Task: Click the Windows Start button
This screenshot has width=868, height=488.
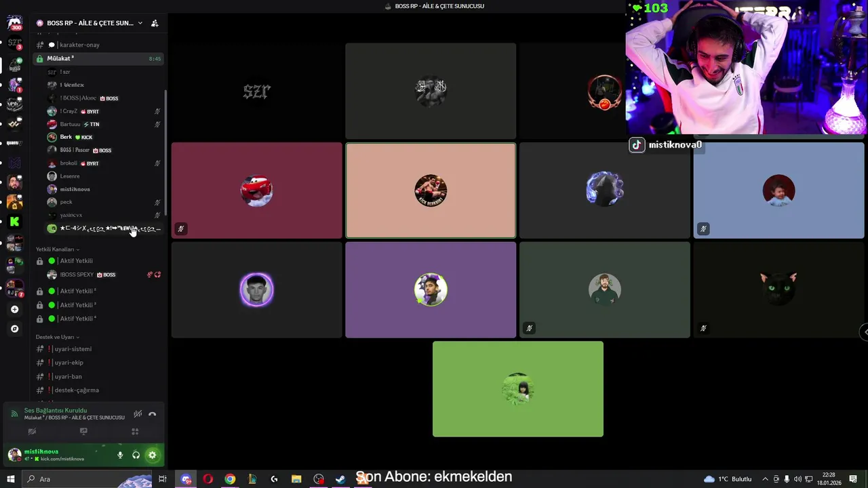Action: tap(10, 479)
